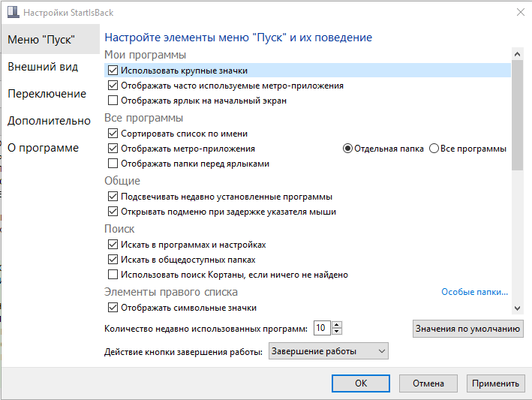The image size is (532, 400).
Task: Open the Особые папки link
Action: point(474,292)
